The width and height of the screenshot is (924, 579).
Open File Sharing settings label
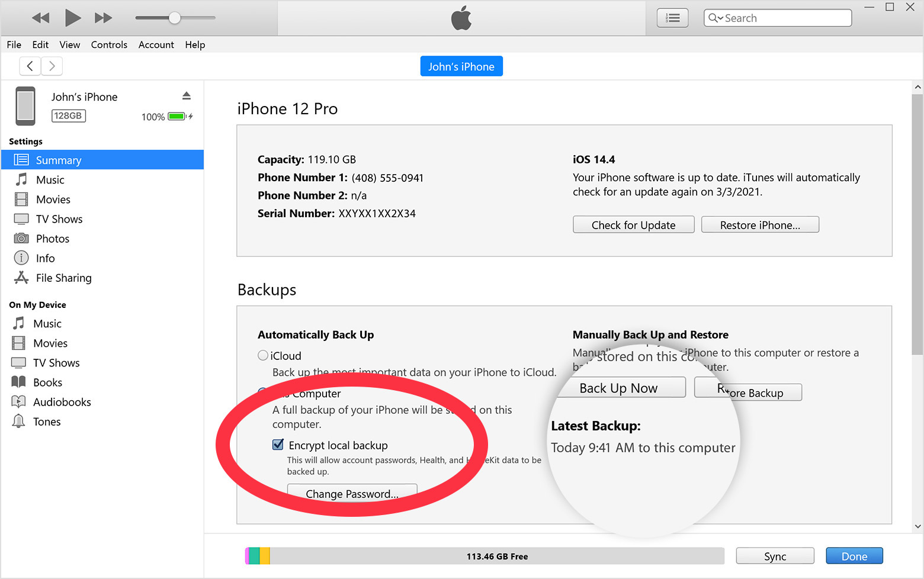(64, 278)
